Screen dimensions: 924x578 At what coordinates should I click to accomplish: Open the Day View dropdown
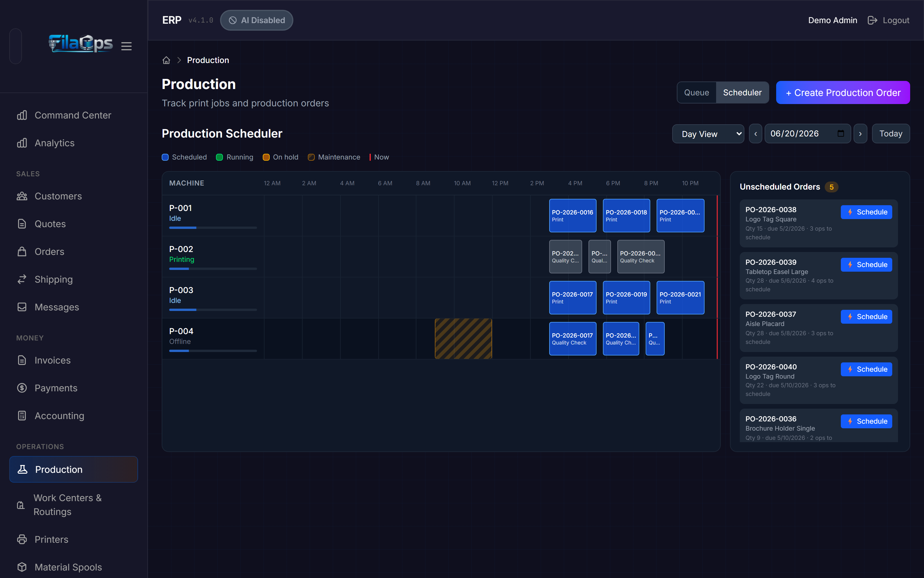coord(708,134)
